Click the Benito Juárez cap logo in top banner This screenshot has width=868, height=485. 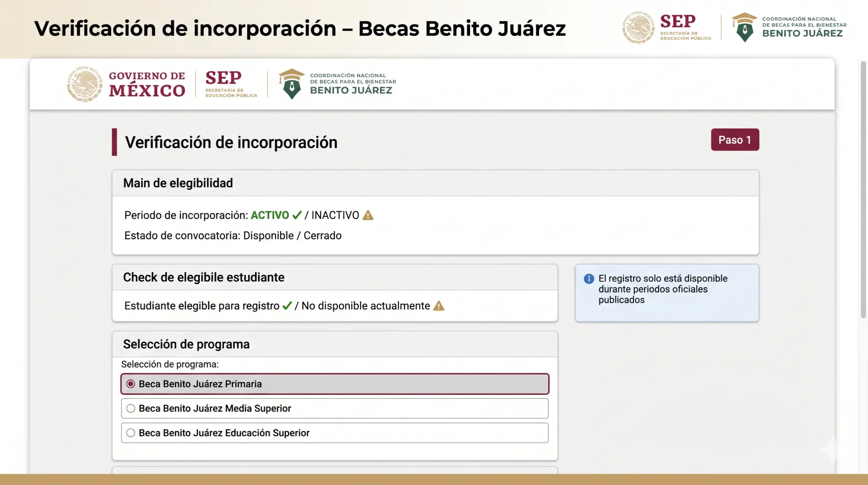[x=744, y=27]
